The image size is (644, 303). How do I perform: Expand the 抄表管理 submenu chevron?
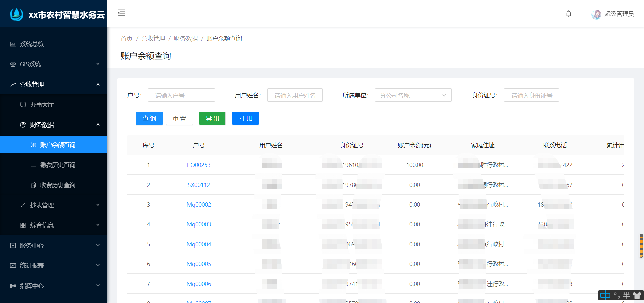98,205
